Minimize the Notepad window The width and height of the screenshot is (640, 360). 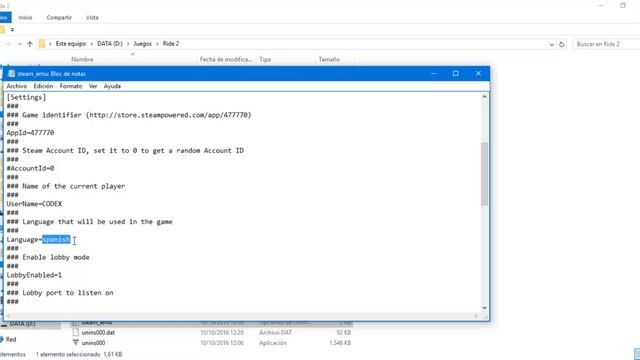(433, 73)
